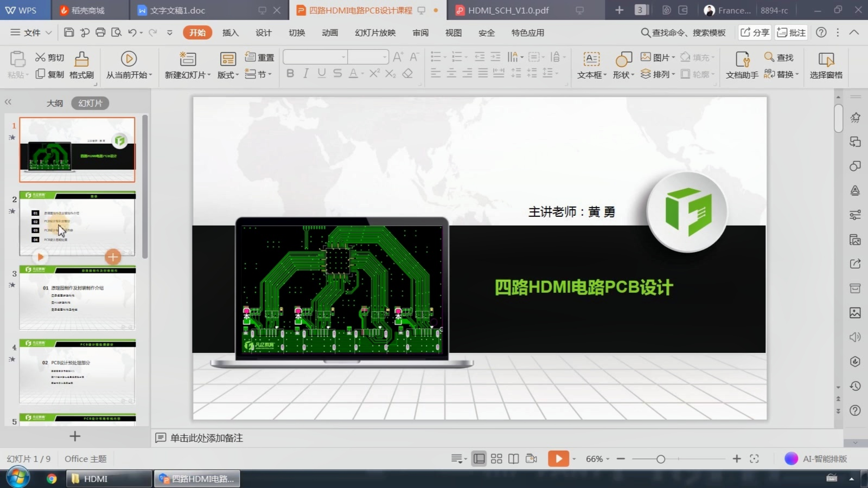The image size is (868, 488).
Task: Click Find in the ribbon
Action: 779,57
